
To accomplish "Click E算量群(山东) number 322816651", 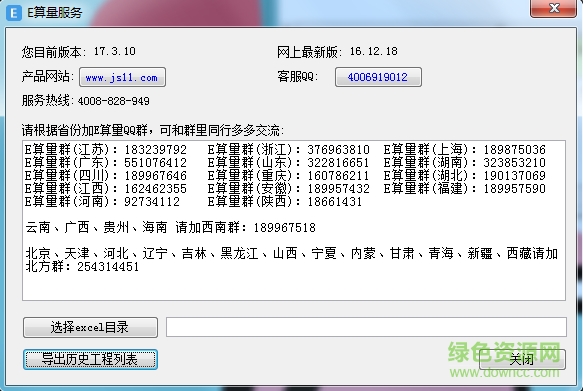I will pos(338,163).
